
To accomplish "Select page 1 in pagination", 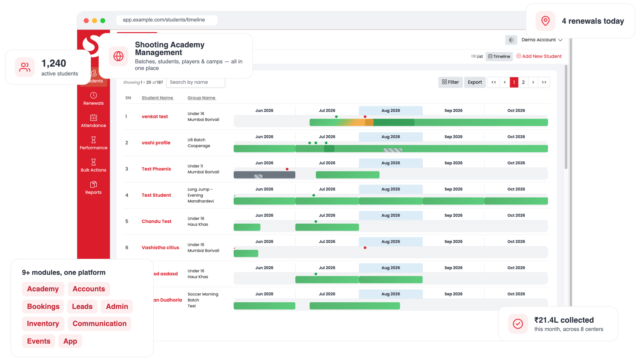I will pos(514,82).
